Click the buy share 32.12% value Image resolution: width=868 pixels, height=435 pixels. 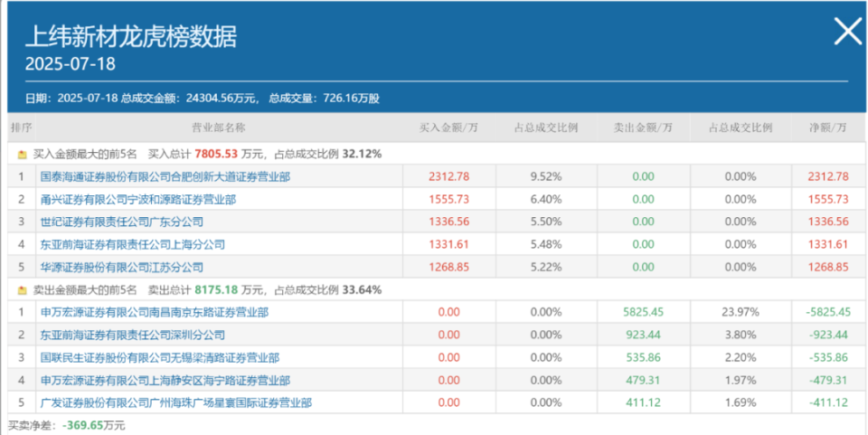pos(362,155)
